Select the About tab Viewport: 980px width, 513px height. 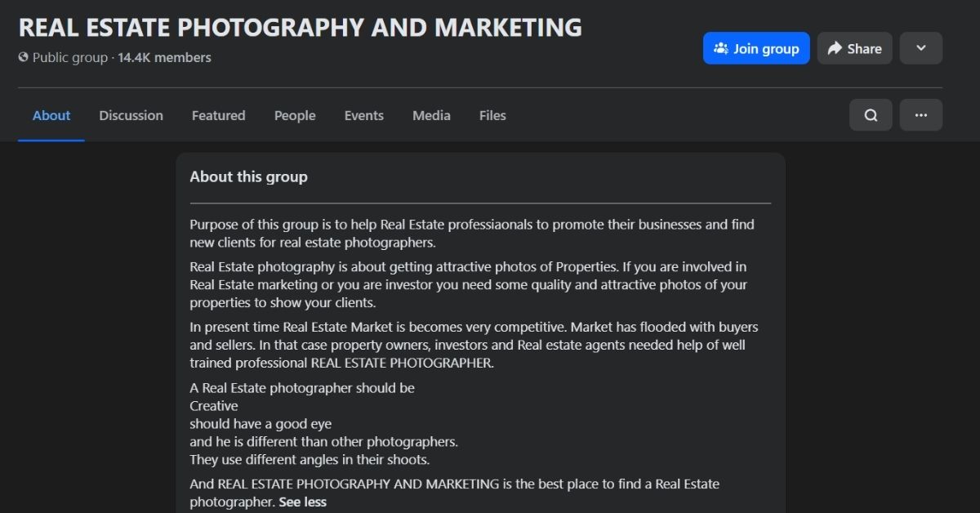51,116
